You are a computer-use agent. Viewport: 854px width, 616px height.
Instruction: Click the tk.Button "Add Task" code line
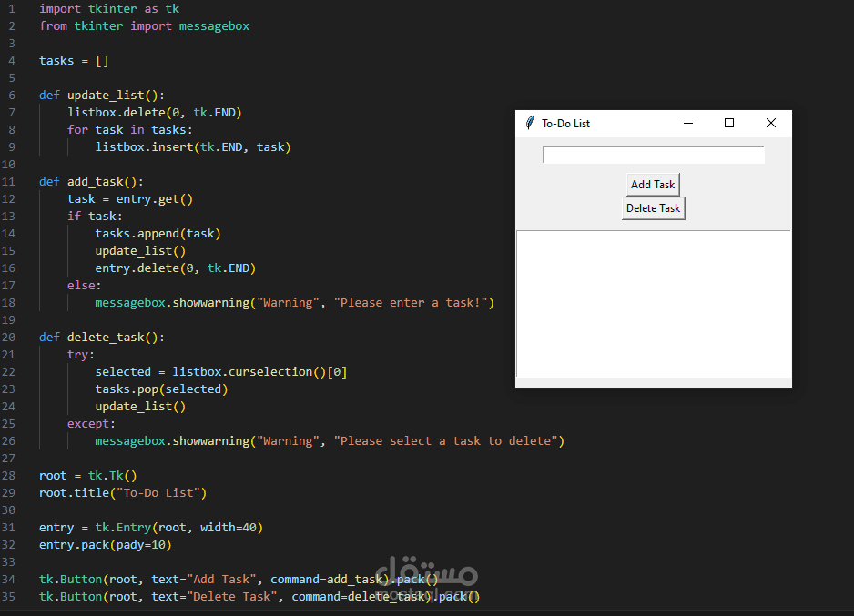[239, 580]
